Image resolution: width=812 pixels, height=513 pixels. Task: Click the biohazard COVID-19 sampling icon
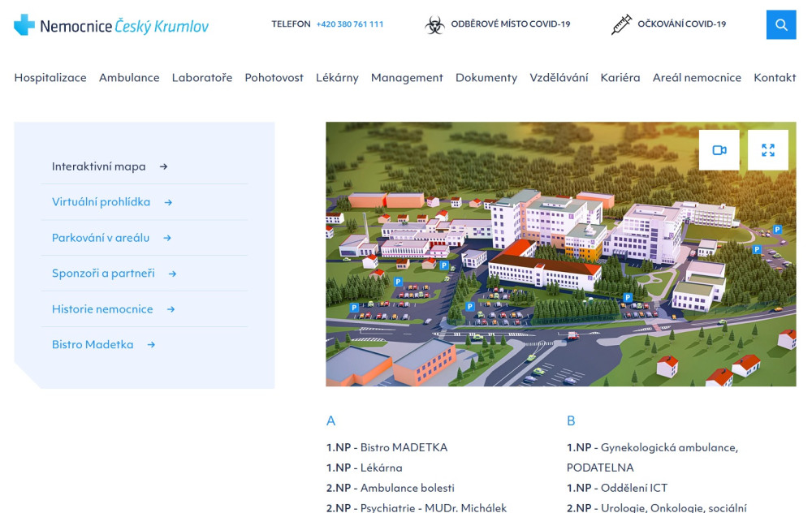pos(434,24)
